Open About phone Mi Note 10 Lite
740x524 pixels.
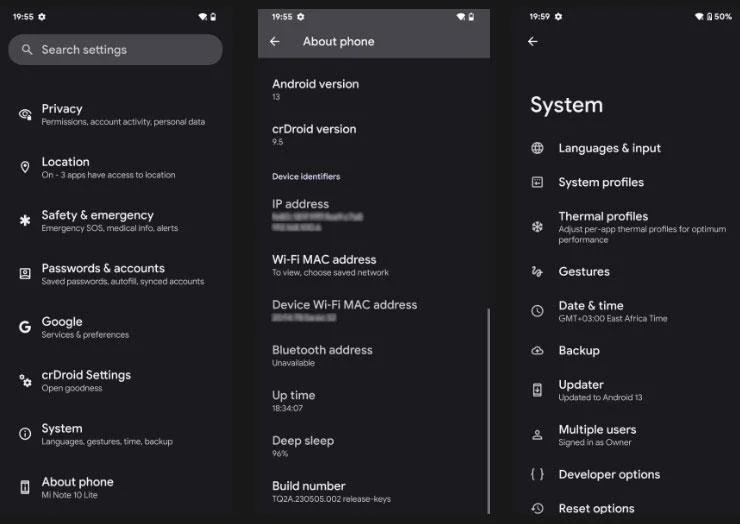115,488
